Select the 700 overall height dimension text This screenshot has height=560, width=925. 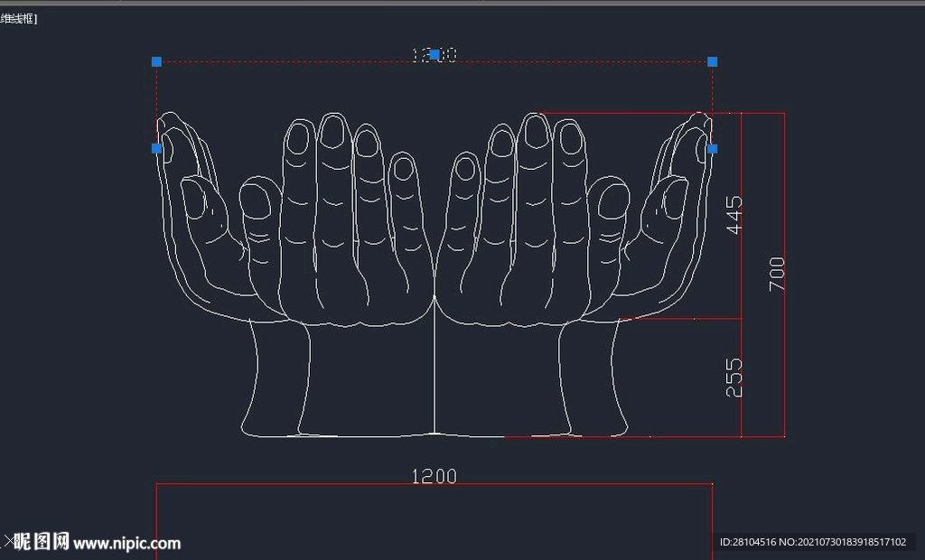(776, 274)
